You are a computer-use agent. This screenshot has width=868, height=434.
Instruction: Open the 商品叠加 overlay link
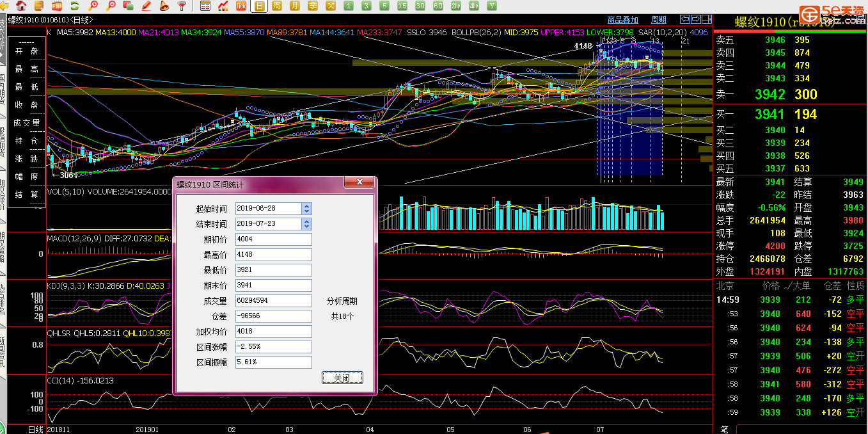[622, 20]
